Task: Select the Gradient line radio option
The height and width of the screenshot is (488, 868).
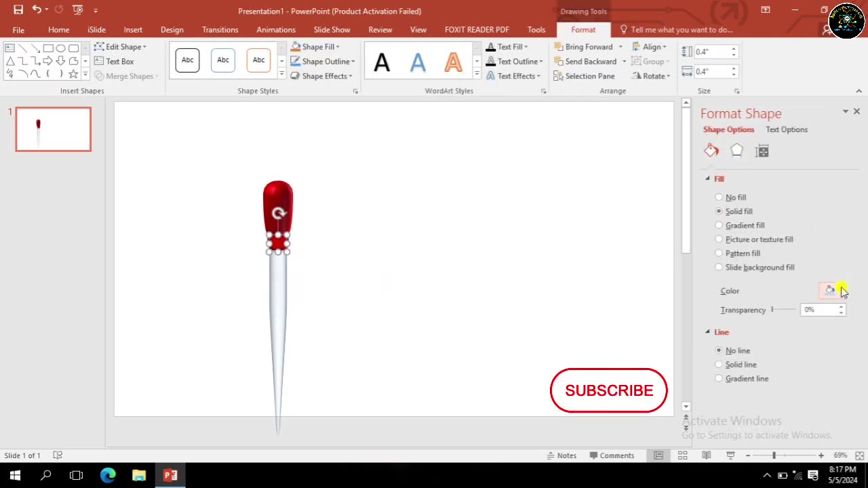Action: click(x=719, y=378)
